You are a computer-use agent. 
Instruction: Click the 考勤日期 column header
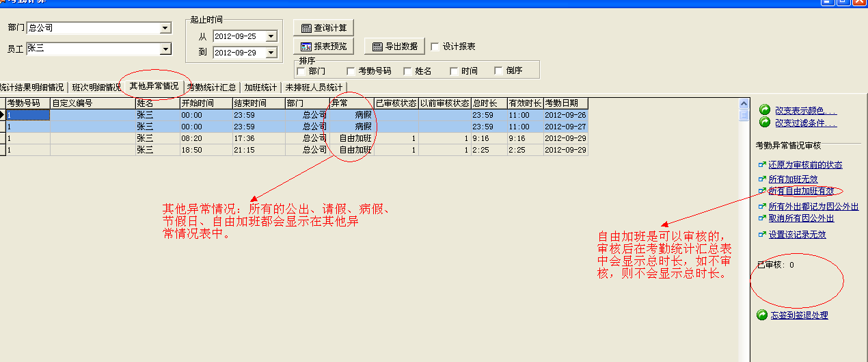click(x=565, y=103)
